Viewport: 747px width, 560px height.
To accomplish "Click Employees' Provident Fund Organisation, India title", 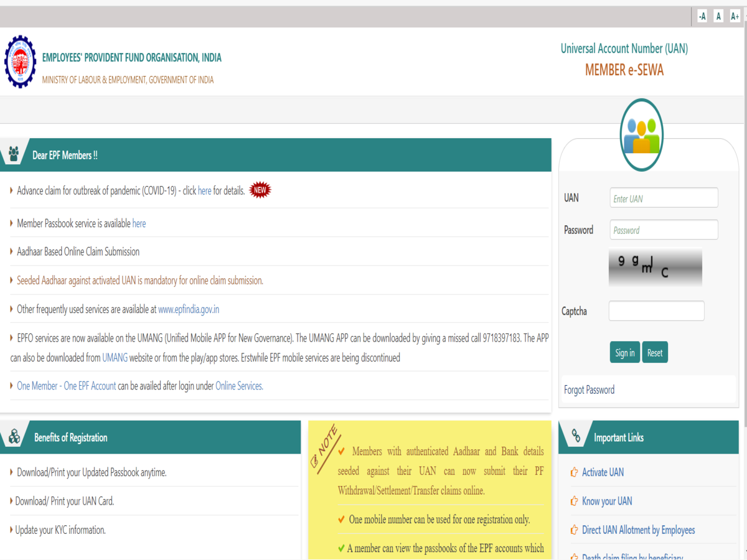I will coord(132,58).
